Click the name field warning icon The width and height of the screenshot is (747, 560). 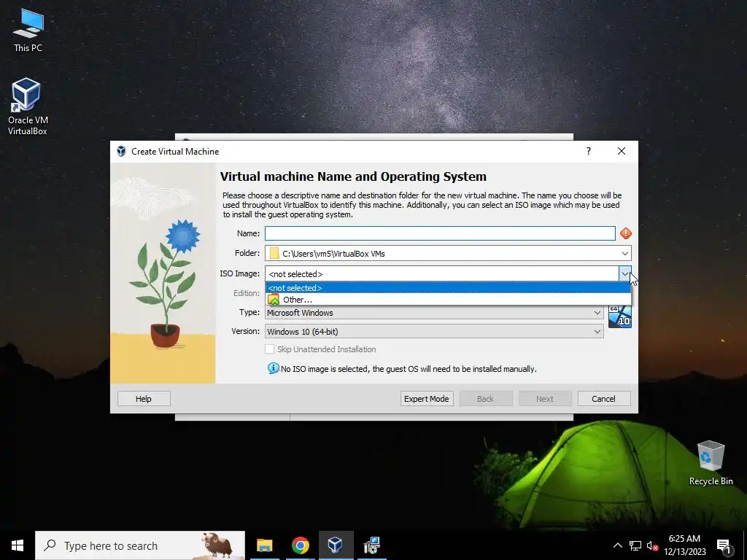(625, 233)
